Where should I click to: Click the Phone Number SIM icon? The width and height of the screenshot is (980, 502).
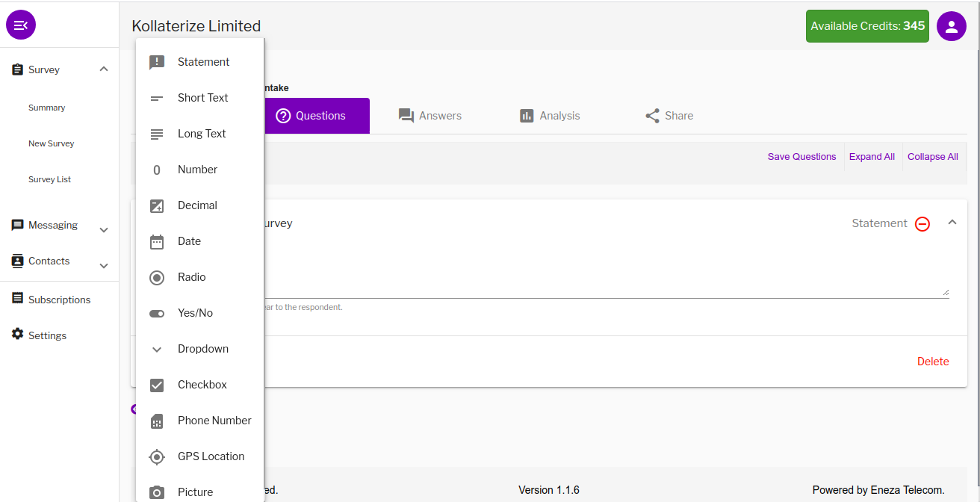click(x=157, y=421)
